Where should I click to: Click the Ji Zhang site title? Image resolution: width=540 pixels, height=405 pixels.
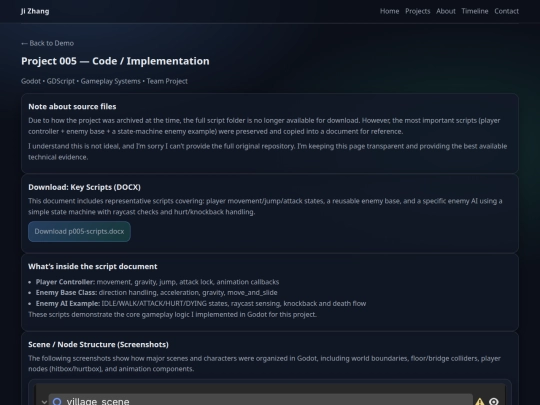tap(35, 11)
